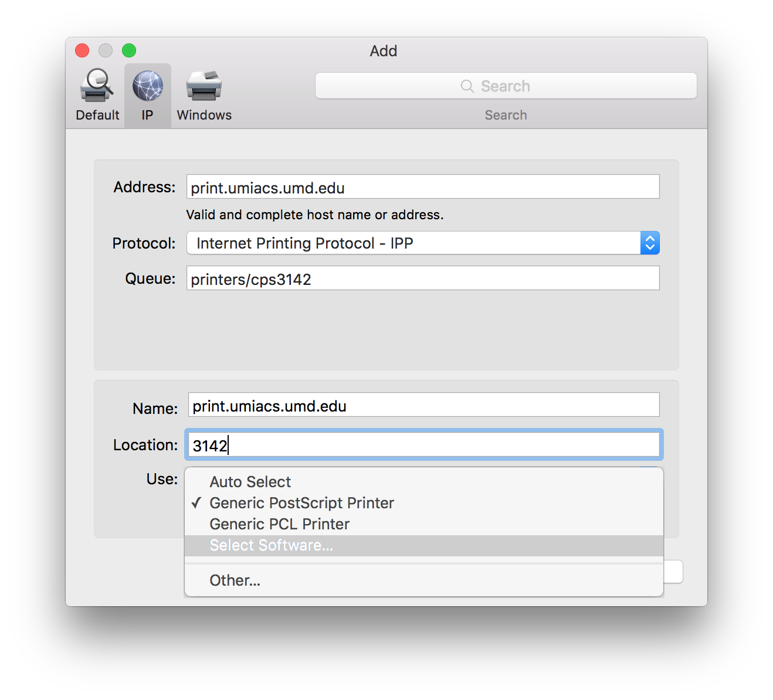Pick Generic PCL Printer driver
The image size is (773, 700).
point(279,524)
